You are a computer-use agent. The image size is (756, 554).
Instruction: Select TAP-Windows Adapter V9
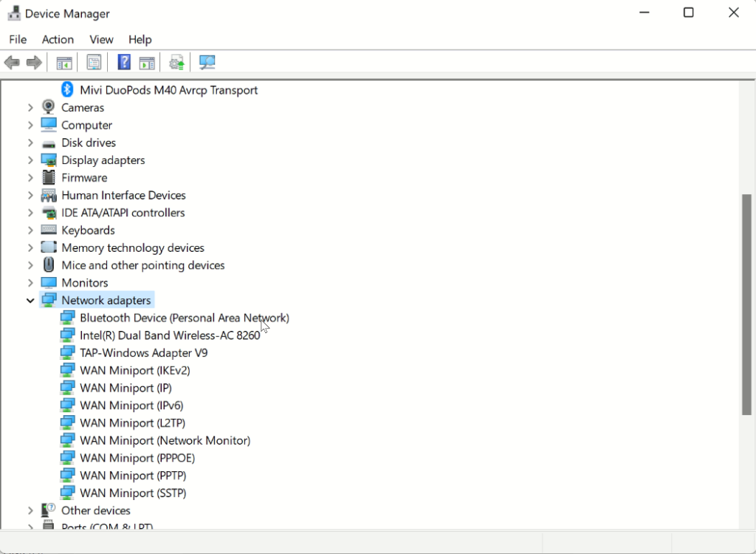[144, 353]
